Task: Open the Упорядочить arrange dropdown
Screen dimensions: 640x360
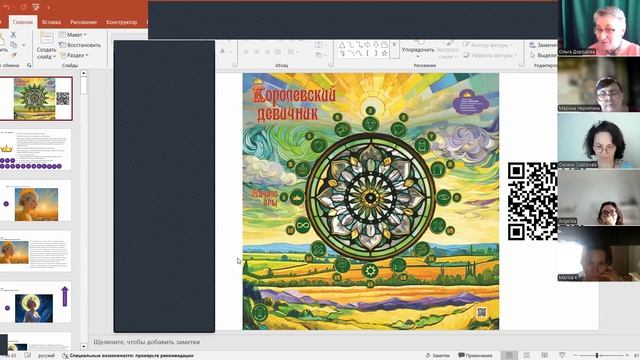Action: [418, 50]
